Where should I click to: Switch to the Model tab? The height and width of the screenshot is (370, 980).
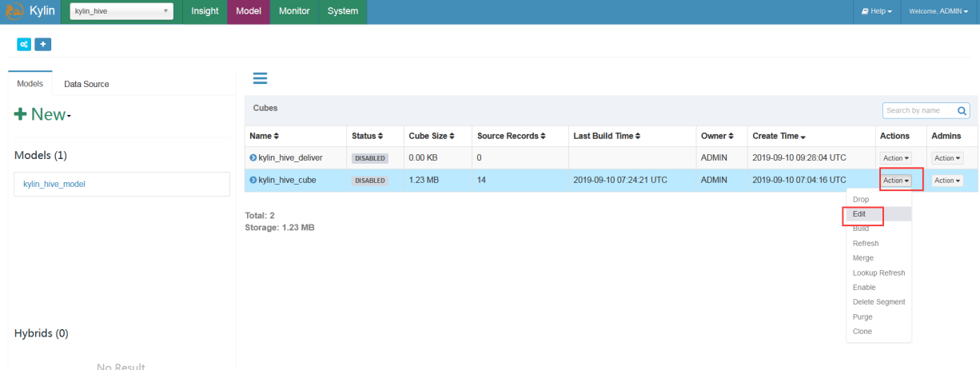pyautogui.click(x=249, y=11)
